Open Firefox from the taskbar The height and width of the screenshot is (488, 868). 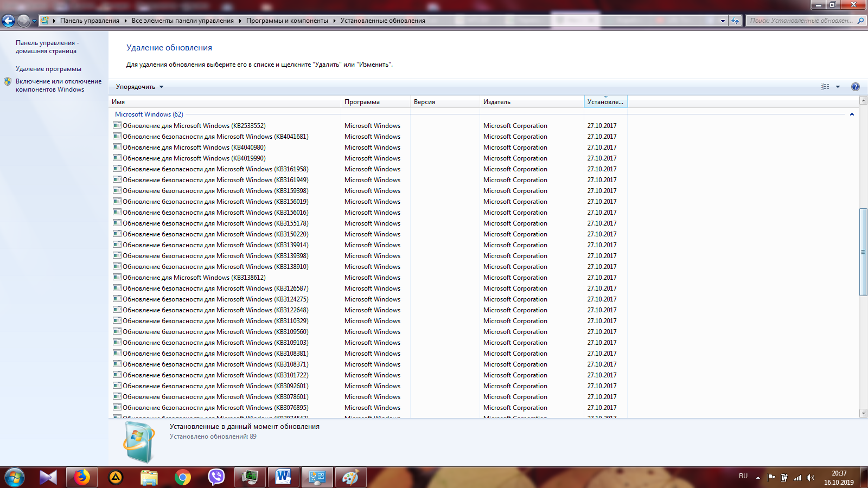click(81, 477)
